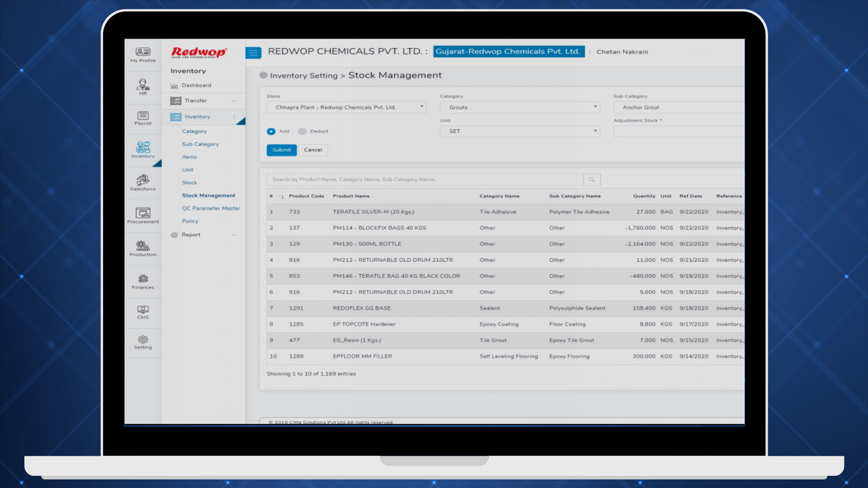Sort by Product Name column header
The image size is (868, 488).
pyautogui.click(x=351, y=197)
